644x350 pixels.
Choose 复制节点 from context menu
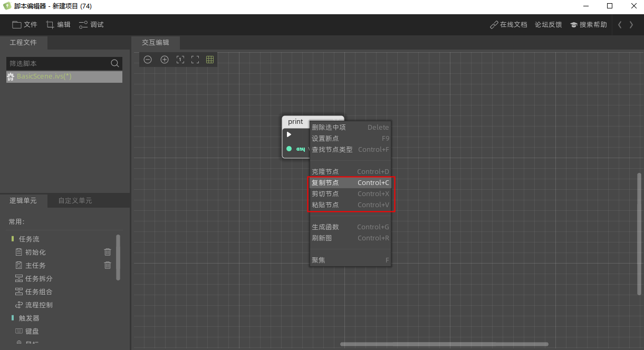tap(350, 182)
